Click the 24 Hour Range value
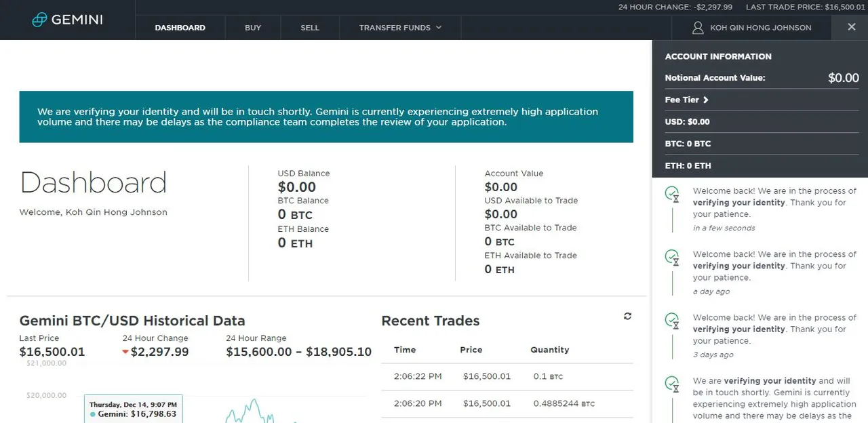Image resolution: width=868 pixels, height=423 pixels. [299, 352]
